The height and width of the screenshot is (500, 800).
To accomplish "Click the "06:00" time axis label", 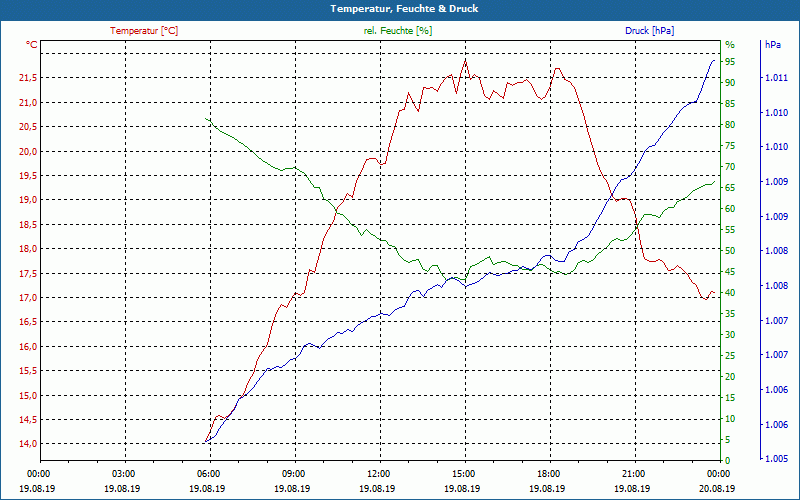I will 208,474.
